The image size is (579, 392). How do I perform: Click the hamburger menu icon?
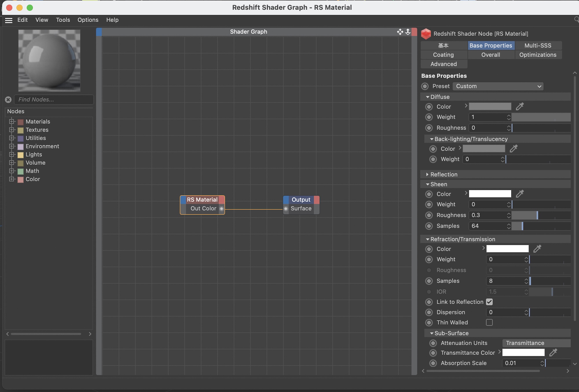click(x=9, y=20)
